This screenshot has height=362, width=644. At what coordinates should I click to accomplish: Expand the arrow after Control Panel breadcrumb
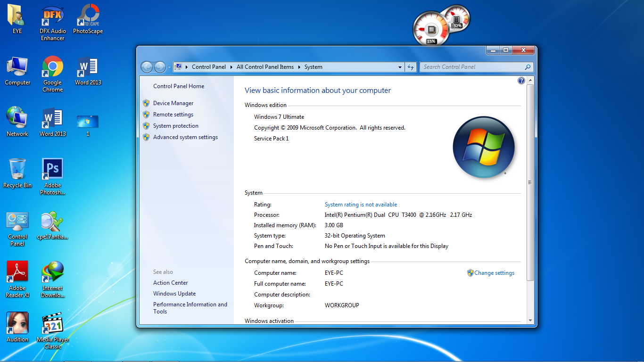pyautogui.click(x=231, y=67)
